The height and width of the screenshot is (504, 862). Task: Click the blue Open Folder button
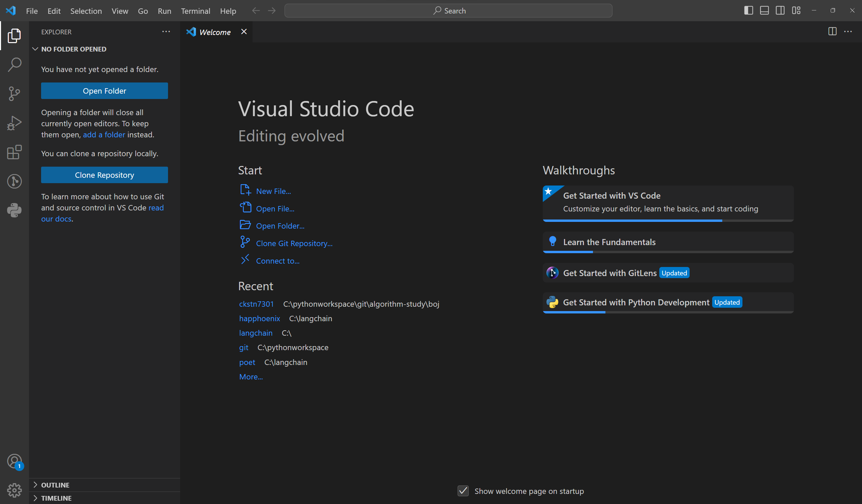click(104, 91)
